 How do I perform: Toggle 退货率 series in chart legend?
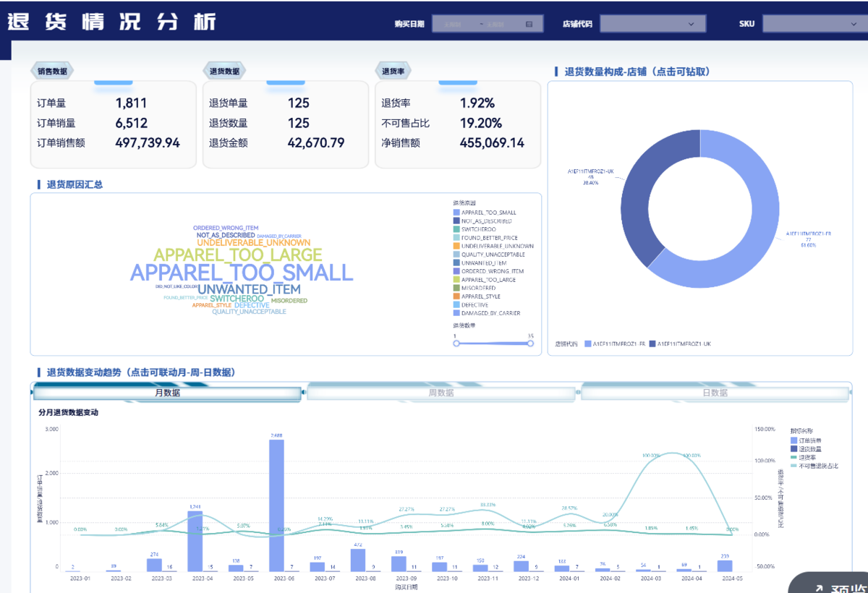(x=803, y=458)
